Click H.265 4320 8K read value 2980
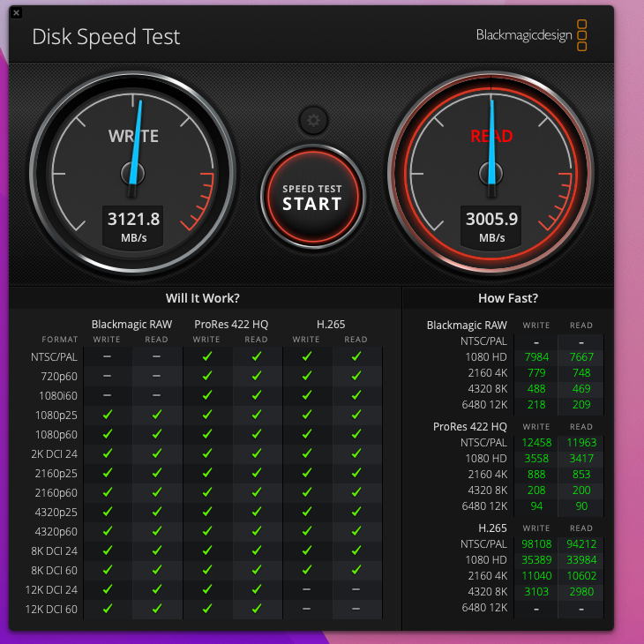Image resolution: width=644 pixels, height=644 pixels. tap(581, 592)
